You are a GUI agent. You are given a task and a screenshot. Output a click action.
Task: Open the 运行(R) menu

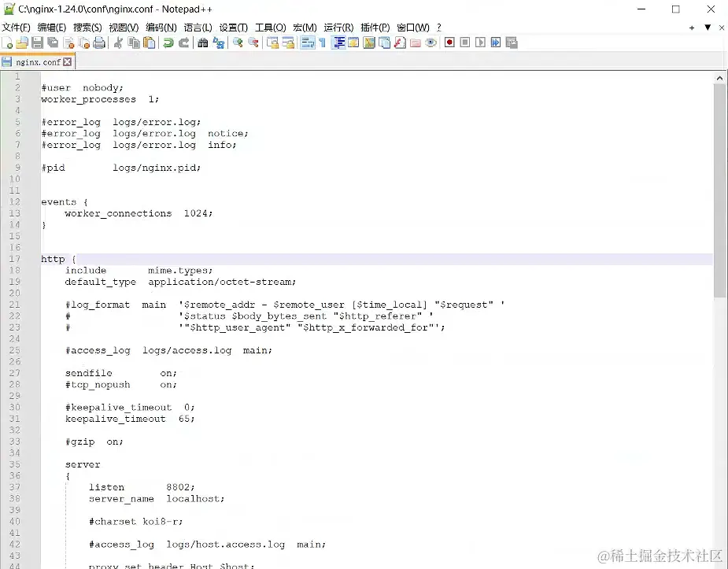[338, 28]
